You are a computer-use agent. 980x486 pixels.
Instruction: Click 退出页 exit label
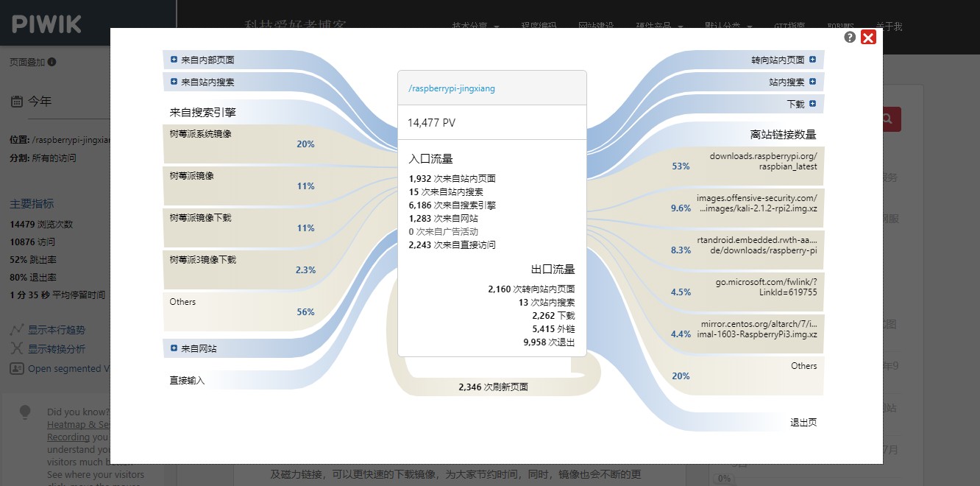(x=803, y=423)
